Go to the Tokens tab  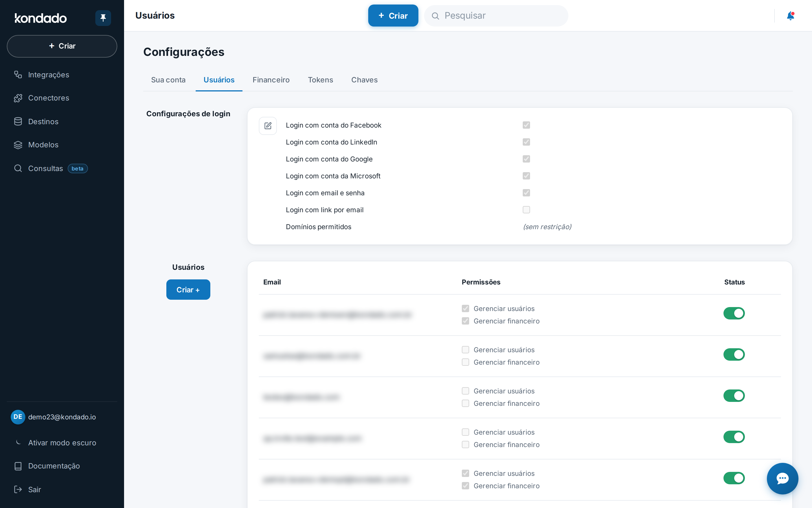321,80
